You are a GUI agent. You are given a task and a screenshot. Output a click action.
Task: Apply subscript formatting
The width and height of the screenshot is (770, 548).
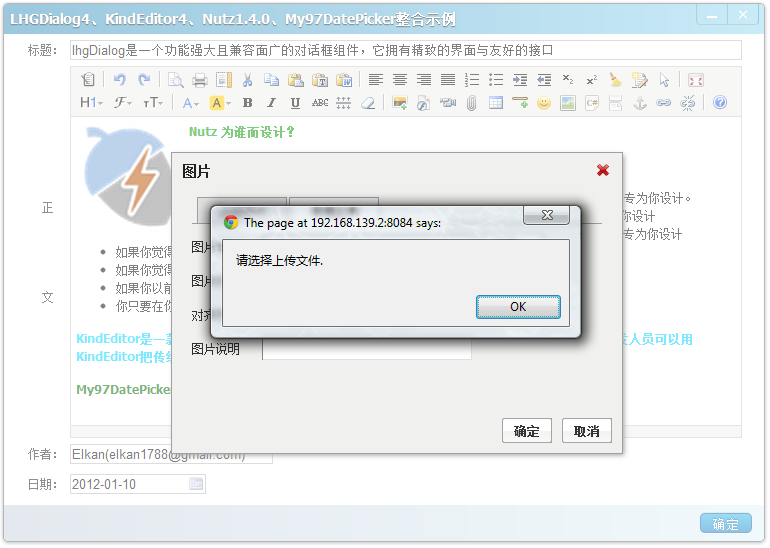coord(568,80)
